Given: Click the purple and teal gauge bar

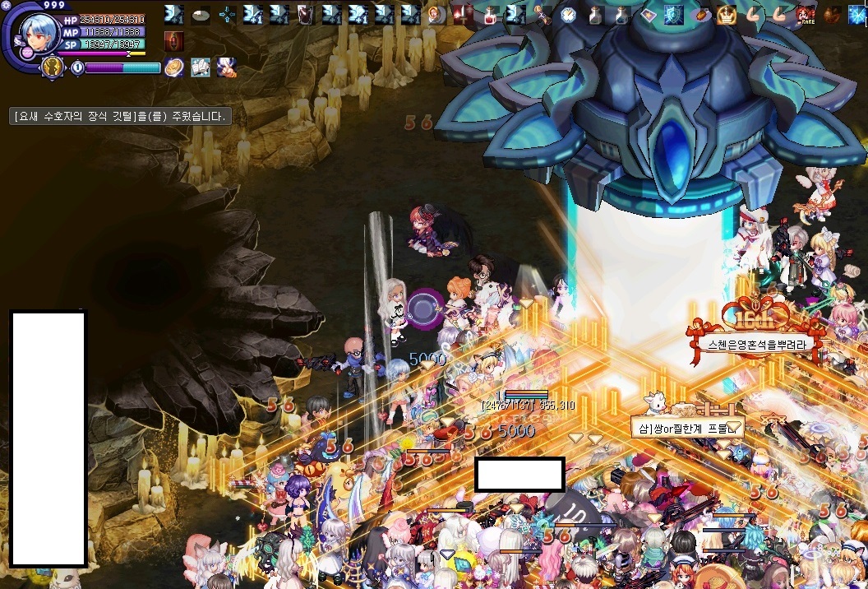Looking at the screenshot, I should coord(123,67).
